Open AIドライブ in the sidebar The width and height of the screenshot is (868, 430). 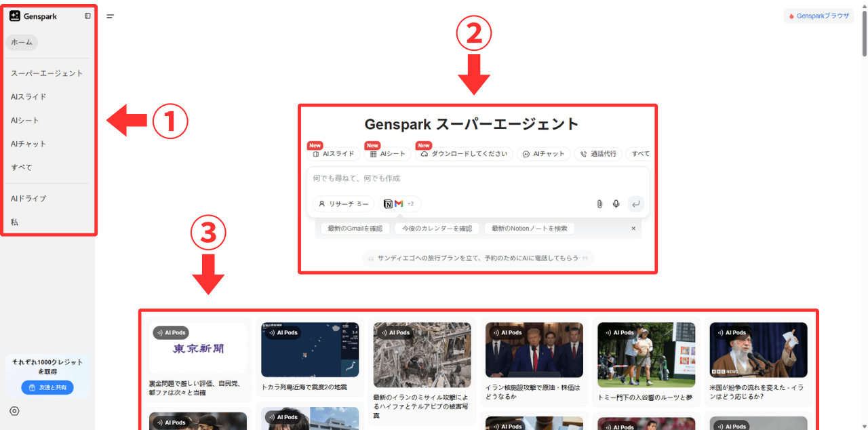28,199
